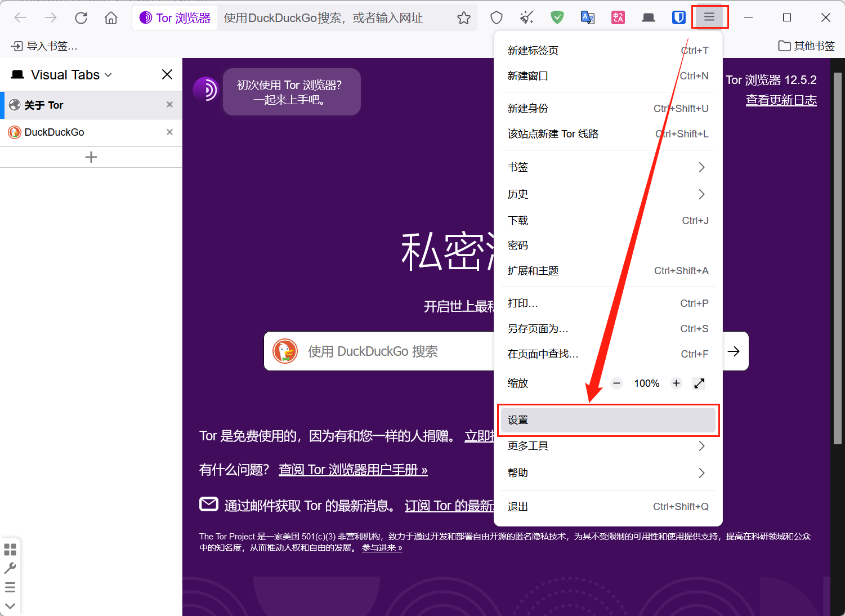Select 新建身份 menu item

pos(608,109)
